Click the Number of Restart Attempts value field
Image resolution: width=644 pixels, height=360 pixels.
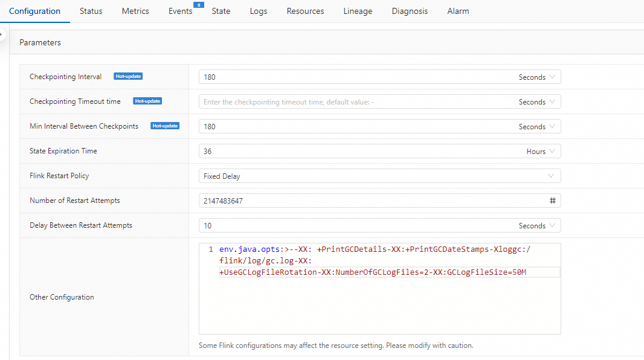coord(369,201)
